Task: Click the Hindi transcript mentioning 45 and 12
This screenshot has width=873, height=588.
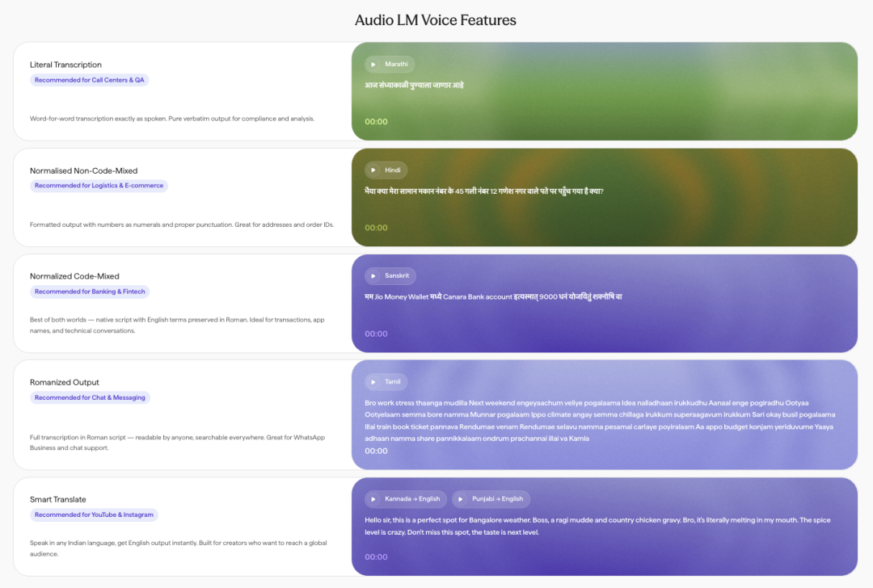Action: 484,191
